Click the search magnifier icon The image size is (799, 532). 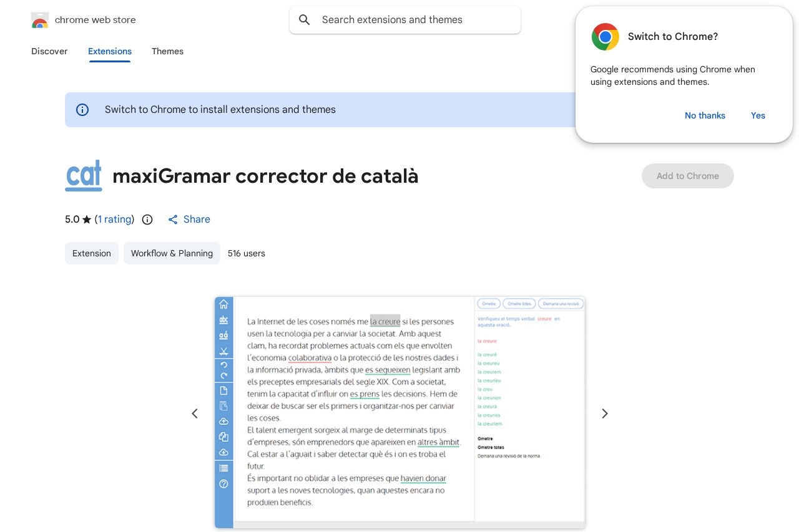[305, 19]
